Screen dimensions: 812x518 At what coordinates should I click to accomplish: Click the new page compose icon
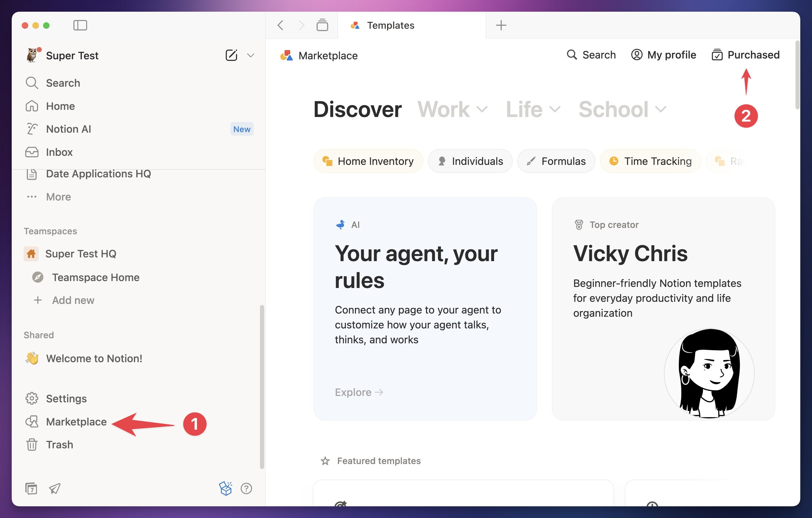tap(231, 55)
